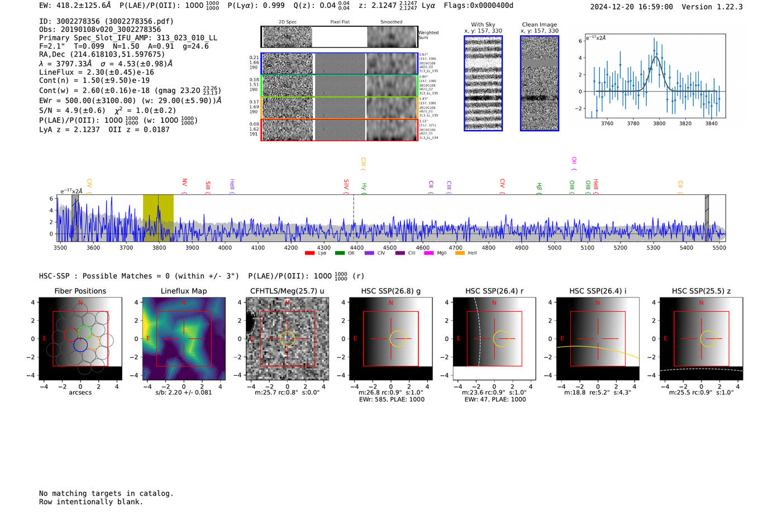The height and width of the screenshot is (532, 782).
Task: Click the S/N = 4.9(±0.6) value
Action: pos(72,111)
